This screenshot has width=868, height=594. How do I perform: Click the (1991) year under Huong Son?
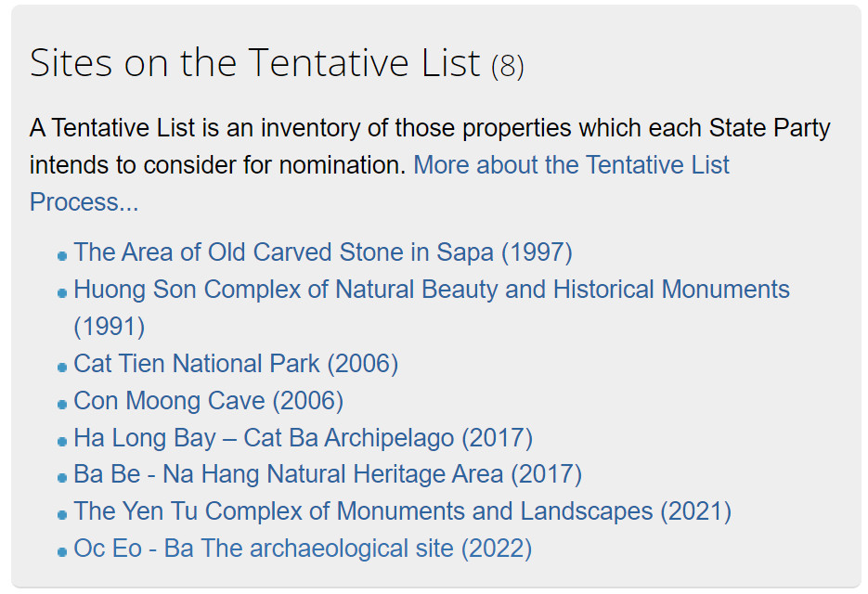tap(109, 327)
